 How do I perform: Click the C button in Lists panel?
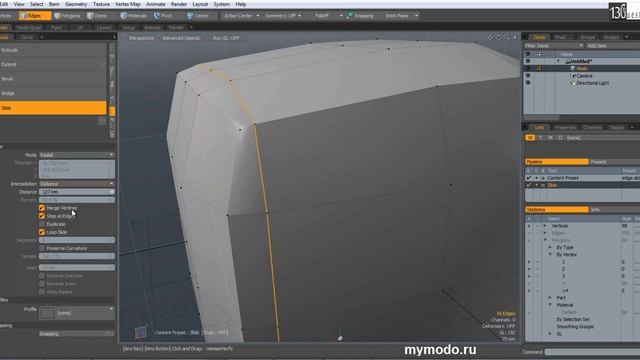pyautogui.click(x=560, y=138)
